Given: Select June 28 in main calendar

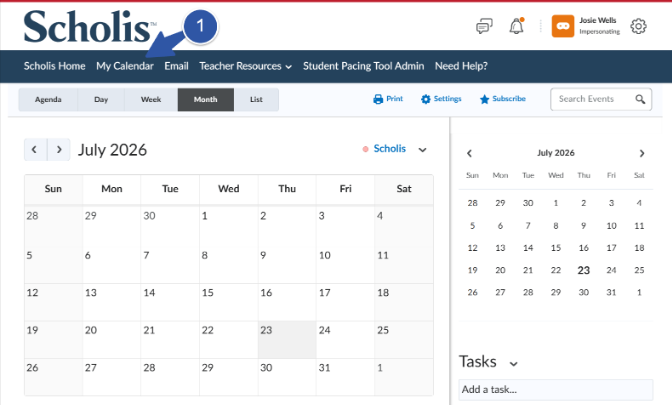Looking at the screenshot, I should (53, 225).
